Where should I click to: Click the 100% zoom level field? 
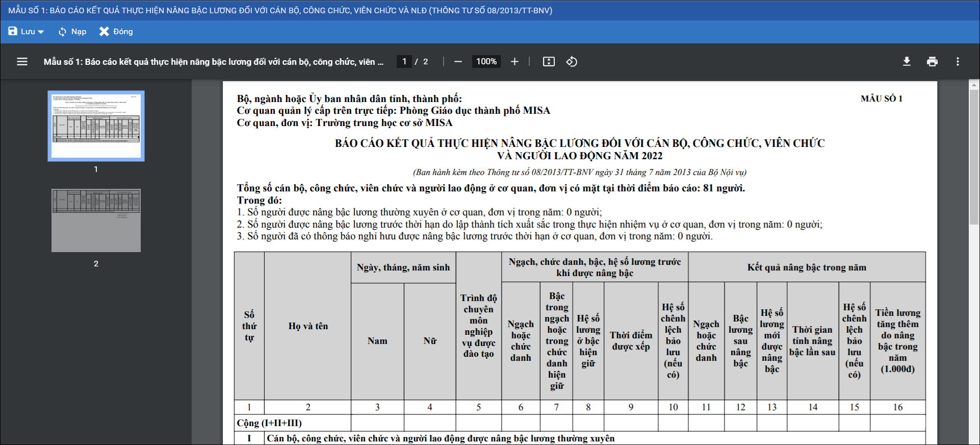486,62
